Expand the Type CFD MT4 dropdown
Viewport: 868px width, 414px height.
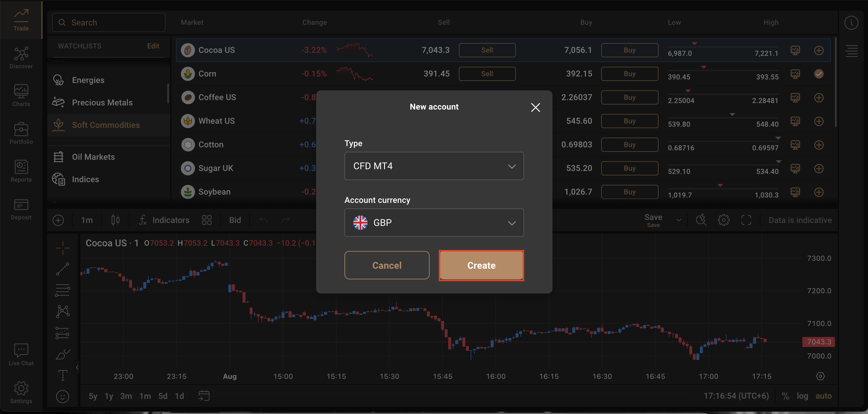(x=434, y=166)
